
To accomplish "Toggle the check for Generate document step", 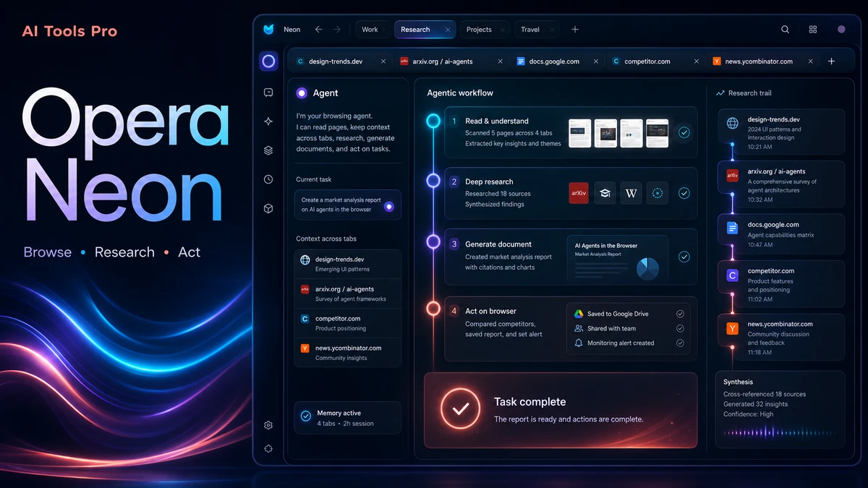I will pos(684,257).
